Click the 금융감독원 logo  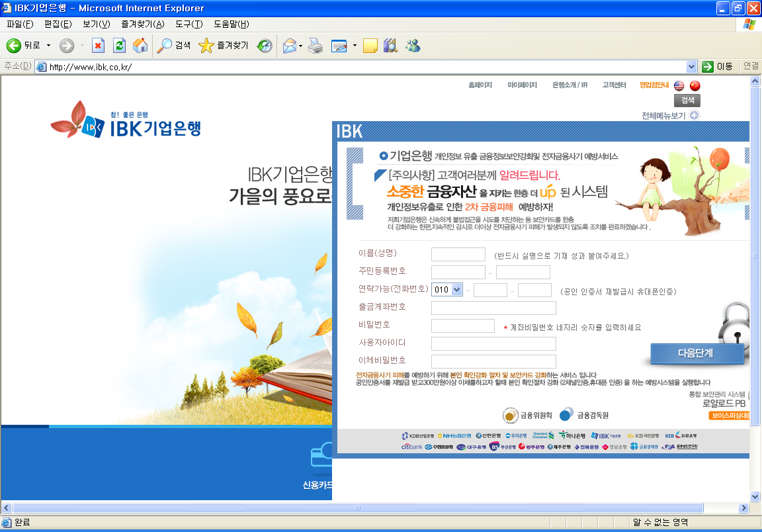pyautogui.click(x=584, y=416)
